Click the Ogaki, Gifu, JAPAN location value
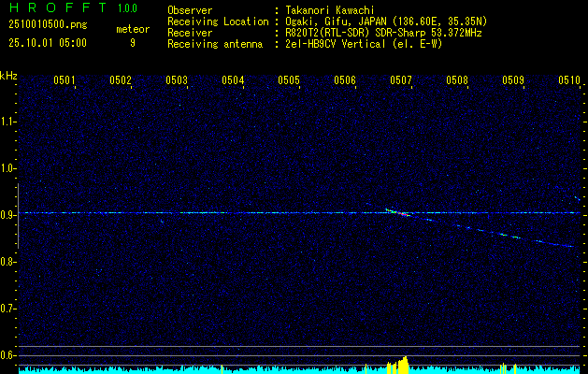588x374 pixels. pyautogui.click(x=386, y=22)
